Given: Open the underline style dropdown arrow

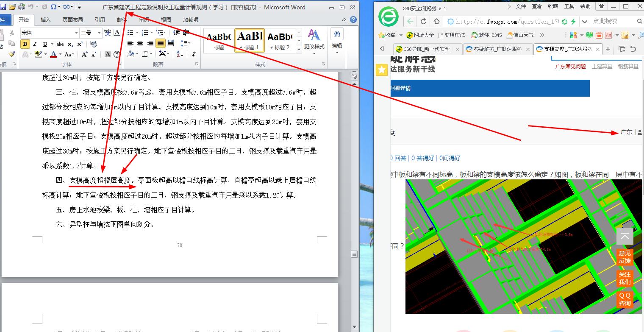Looking at the screenshot, I should [52, 44].
